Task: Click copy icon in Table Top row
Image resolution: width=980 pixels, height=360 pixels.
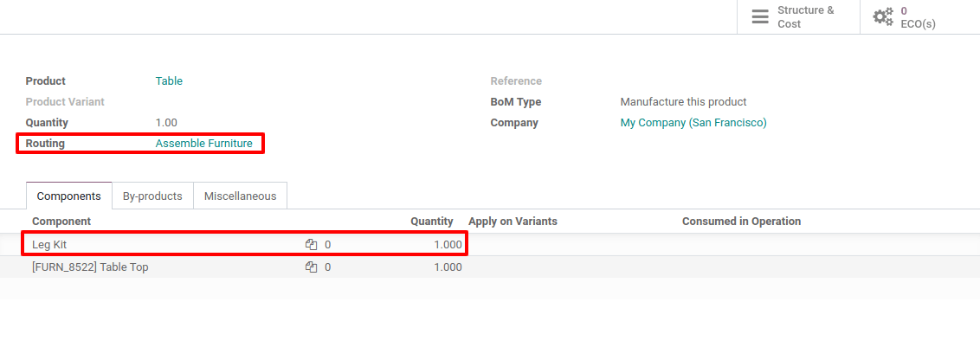Action: pos(312,267)
